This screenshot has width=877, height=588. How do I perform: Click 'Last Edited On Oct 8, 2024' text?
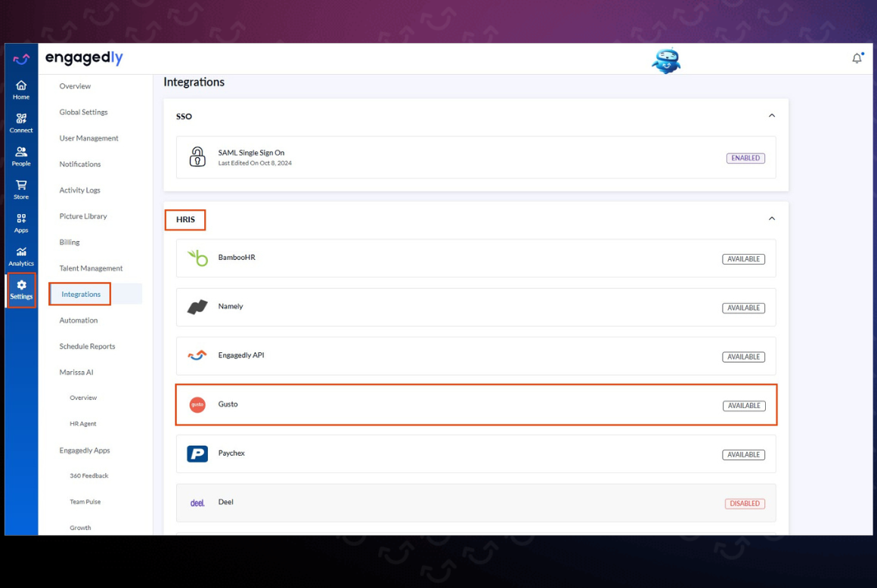(x=255, y=163)
